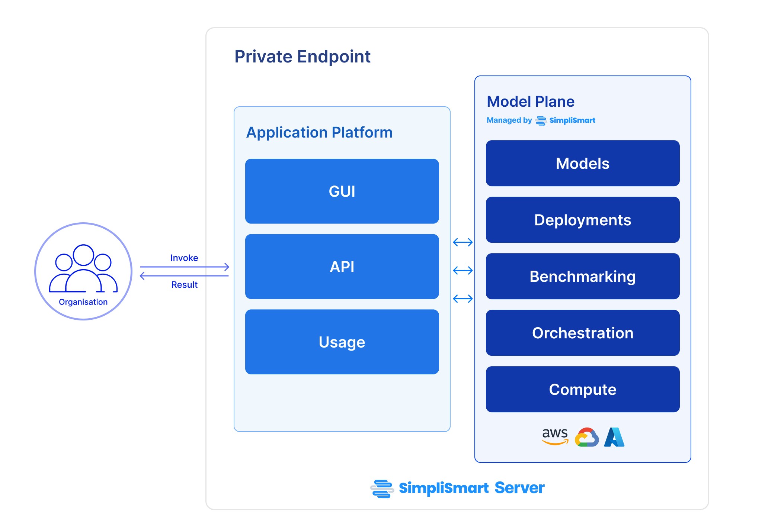Viewport: 781px width, 532px height.
Task: Click the SimpliSmart Server logo icon
Action: [382, 489]
